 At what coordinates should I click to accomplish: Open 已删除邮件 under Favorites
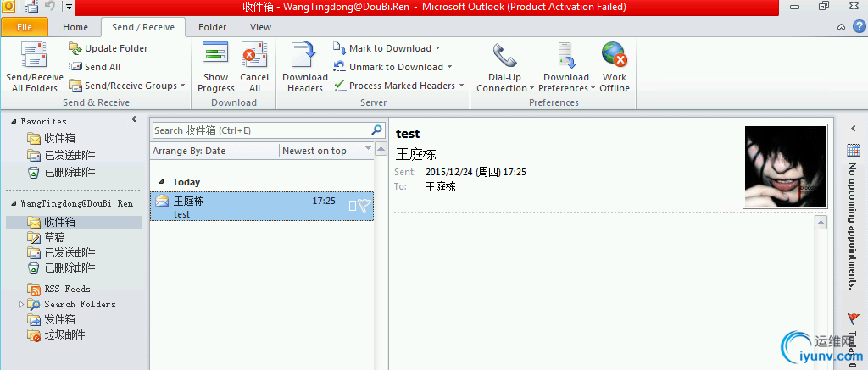coord(70,172)
